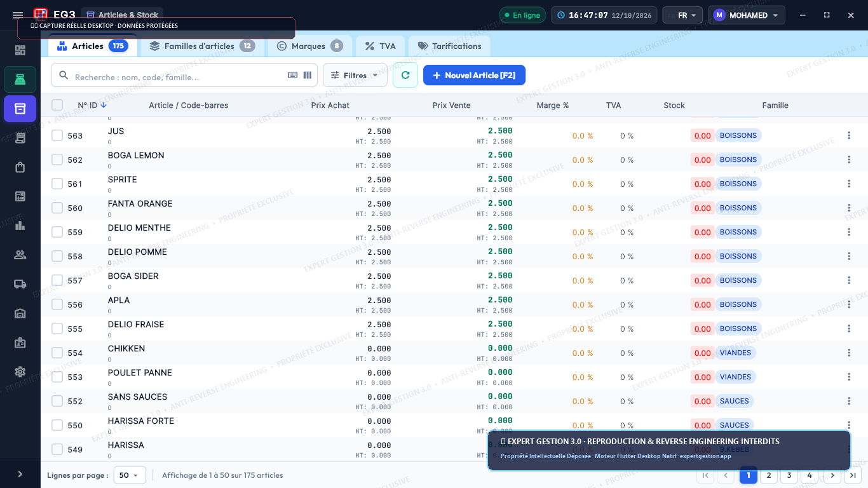The image size is (868, 488).
Task: Switch to the TVA tab
Action: point(381,46)
